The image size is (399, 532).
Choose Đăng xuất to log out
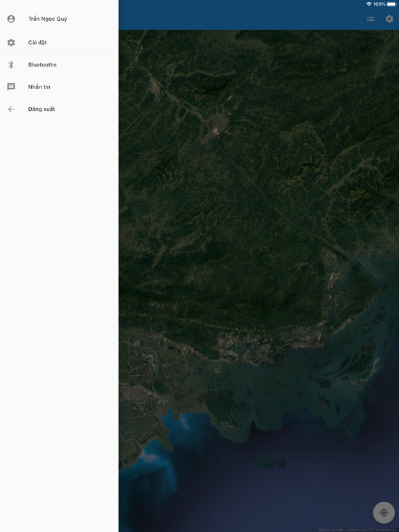click(x=59, y=109)
